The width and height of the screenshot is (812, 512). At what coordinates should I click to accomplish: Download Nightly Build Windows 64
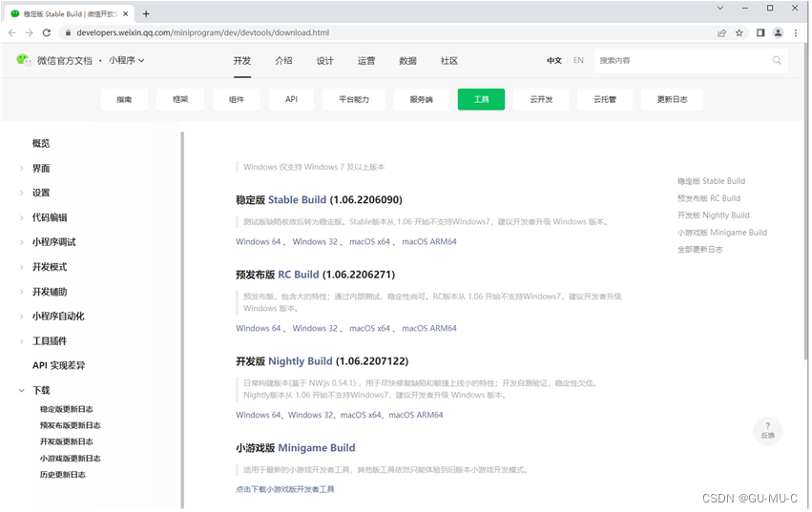tap(258, 415)
